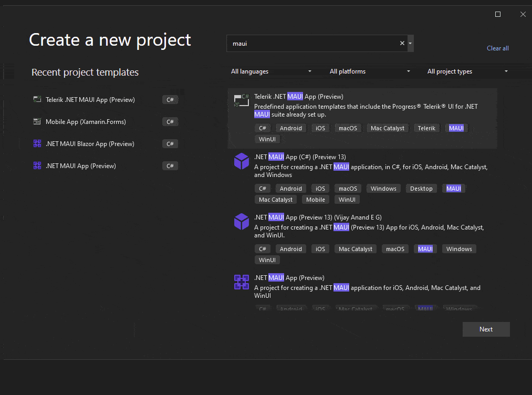This screenshot has height=395, width=532.
Task: Click the Desktop tag on the MAUI App (C#) template
Action: point(421,189)
